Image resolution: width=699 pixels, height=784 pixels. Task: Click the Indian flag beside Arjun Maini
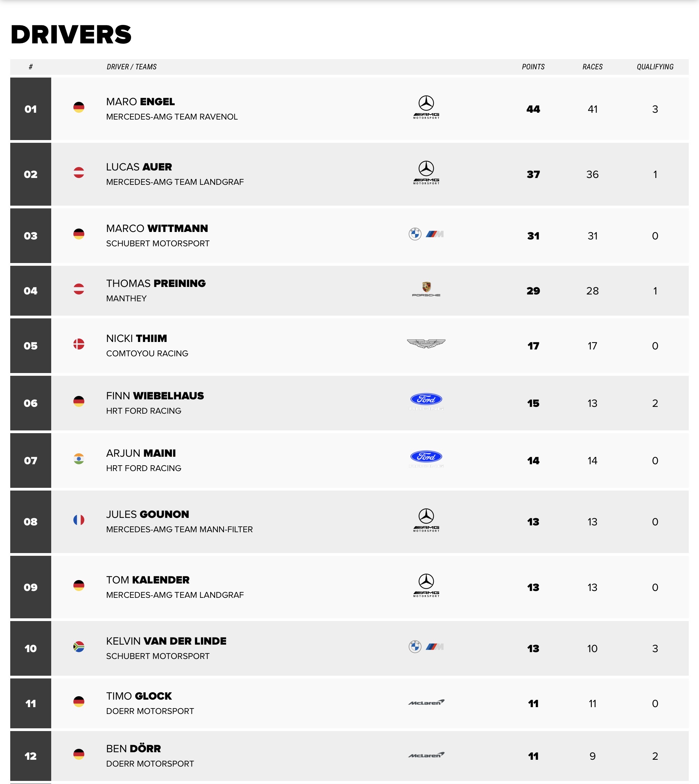tap(79, 459)
